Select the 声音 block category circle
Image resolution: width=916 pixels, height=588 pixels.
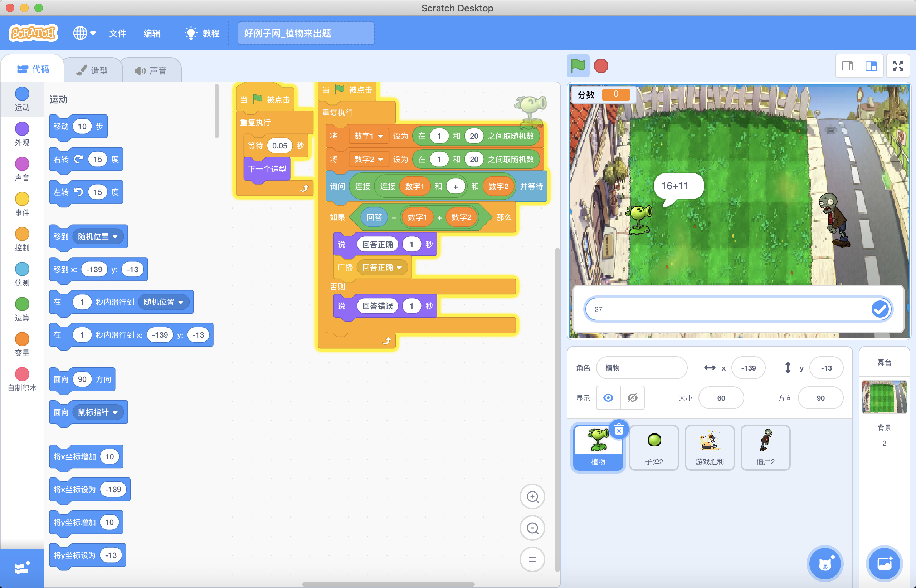pyautogui.click(x=22, y=164)
